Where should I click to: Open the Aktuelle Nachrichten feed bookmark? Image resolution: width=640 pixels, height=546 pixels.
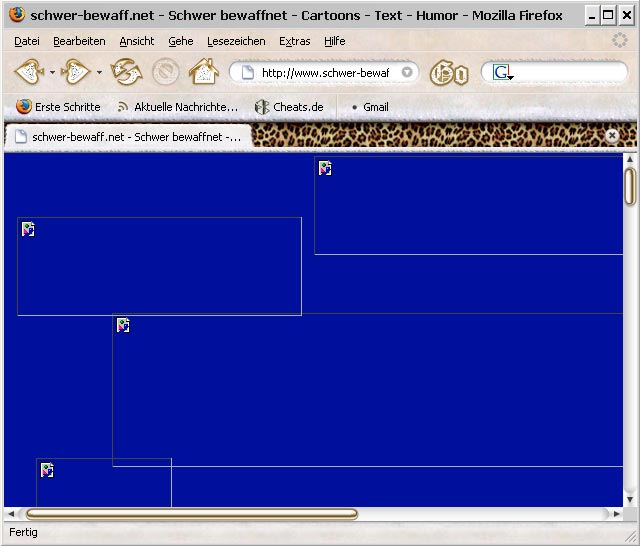[178, 107]
